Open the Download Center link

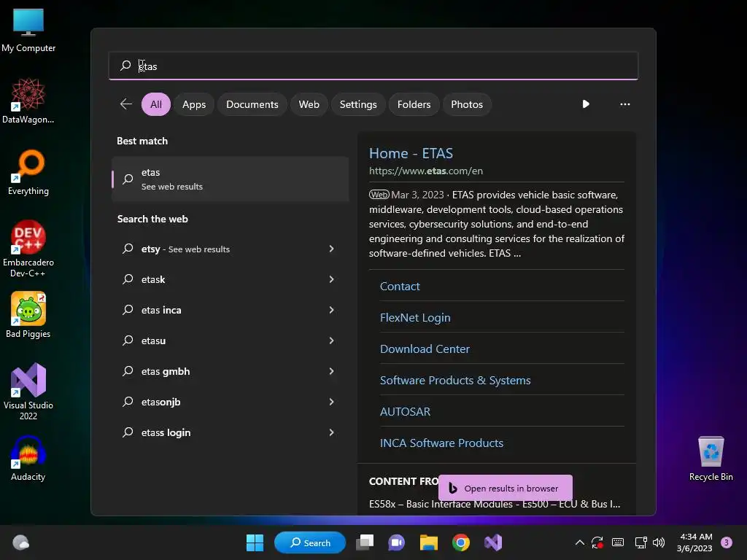point(425,349)
